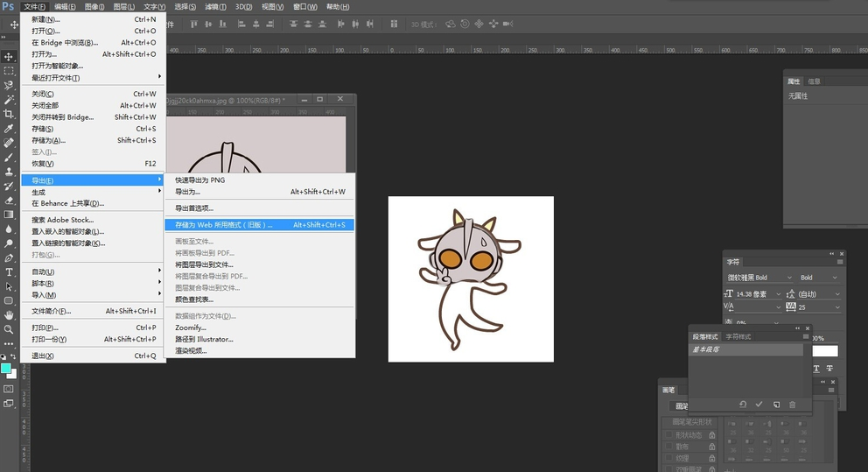Select the Rectangular Marquee tool
The height and width of the screenshot is (472, 868).
point(9,71)
